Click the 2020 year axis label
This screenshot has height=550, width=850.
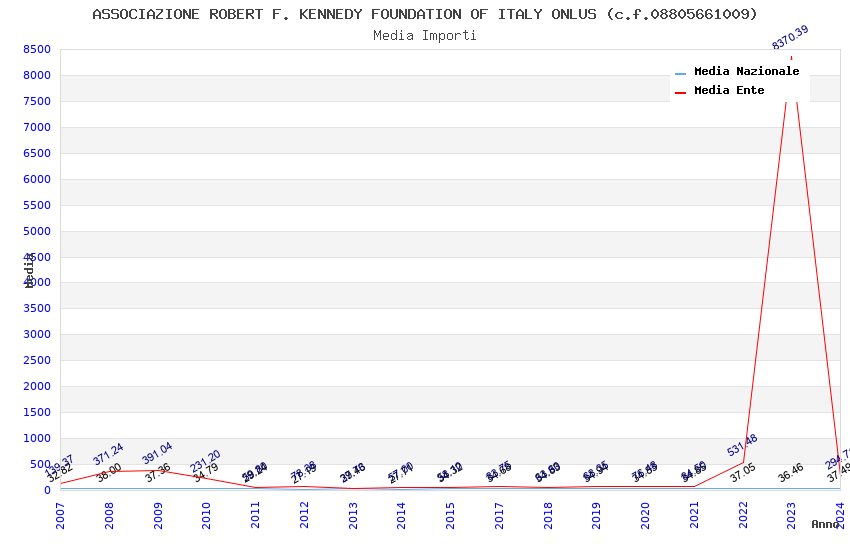point(645,515)
